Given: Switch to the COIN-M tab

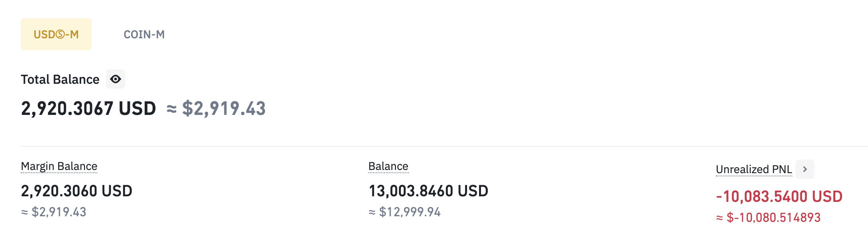Looking at the screenshot, I should [144, 34].
